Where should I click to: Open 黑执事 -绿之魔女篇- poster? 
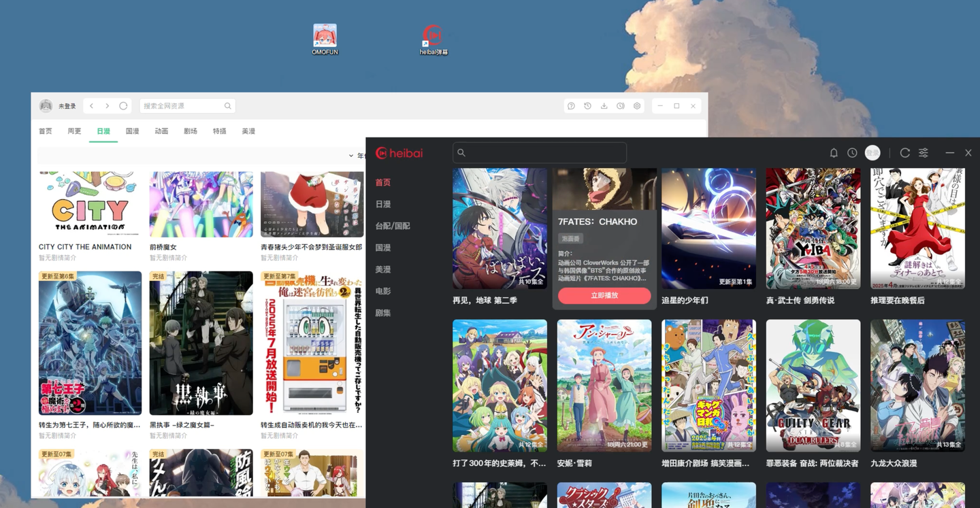(201, 343)
